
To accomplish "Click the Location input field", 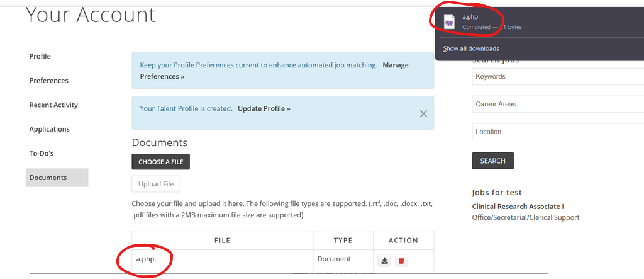I will pyautogui.click(x=557, y=132).
